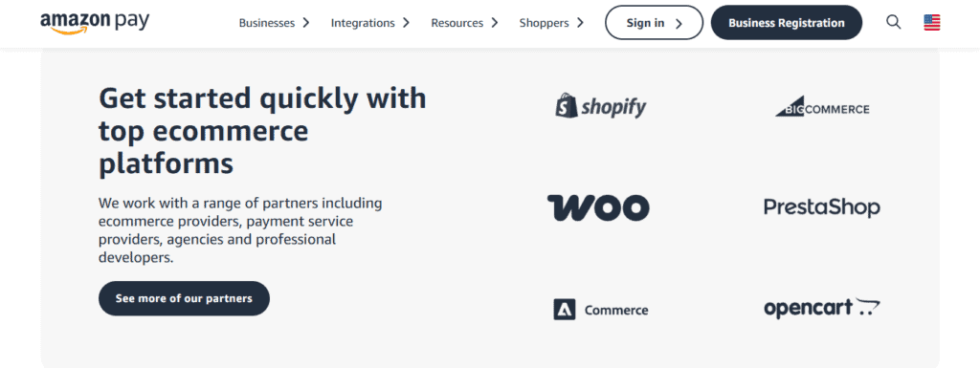Image resolution: width=980 pixels, height=368 pixels.
Task: Click the US flag country selector
Action: click(x=932, y=22)
